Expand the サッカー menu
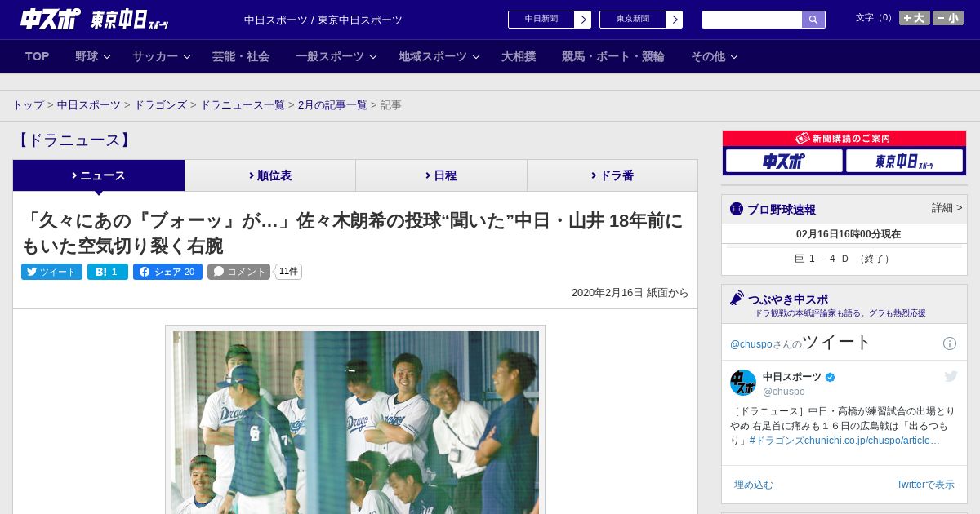Screen dimensions: 980x514 click(162, 56)
